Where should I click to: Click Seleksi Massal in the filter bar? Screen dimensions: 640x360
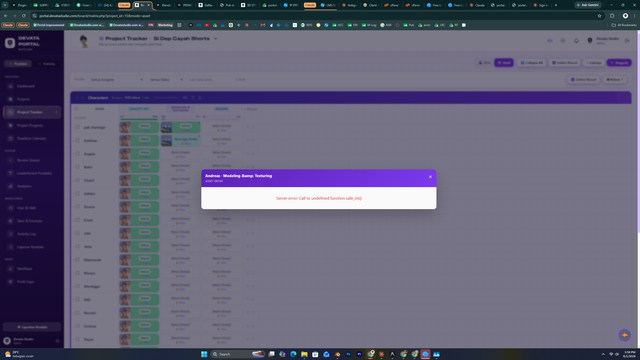(583, 80)
